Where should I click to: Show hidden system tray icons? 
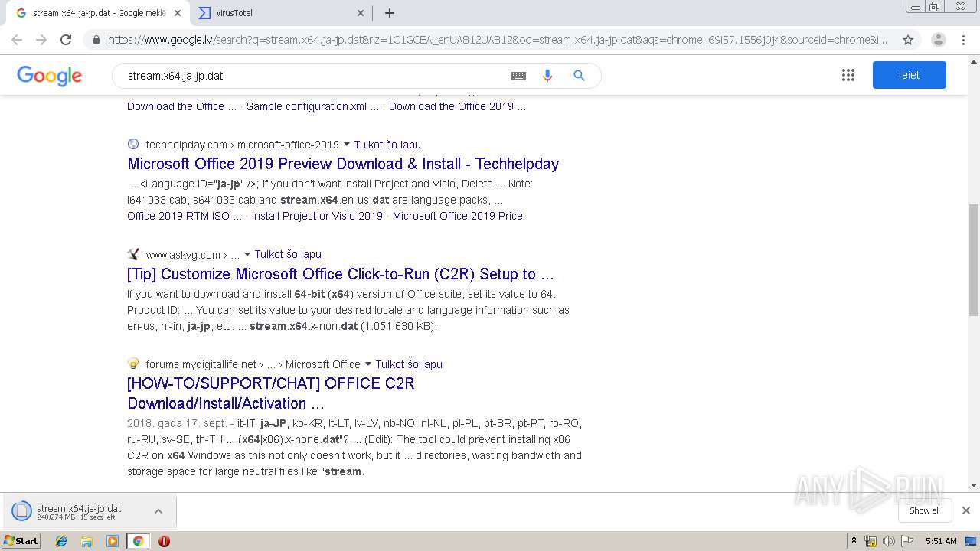click(x=854, y=541)
